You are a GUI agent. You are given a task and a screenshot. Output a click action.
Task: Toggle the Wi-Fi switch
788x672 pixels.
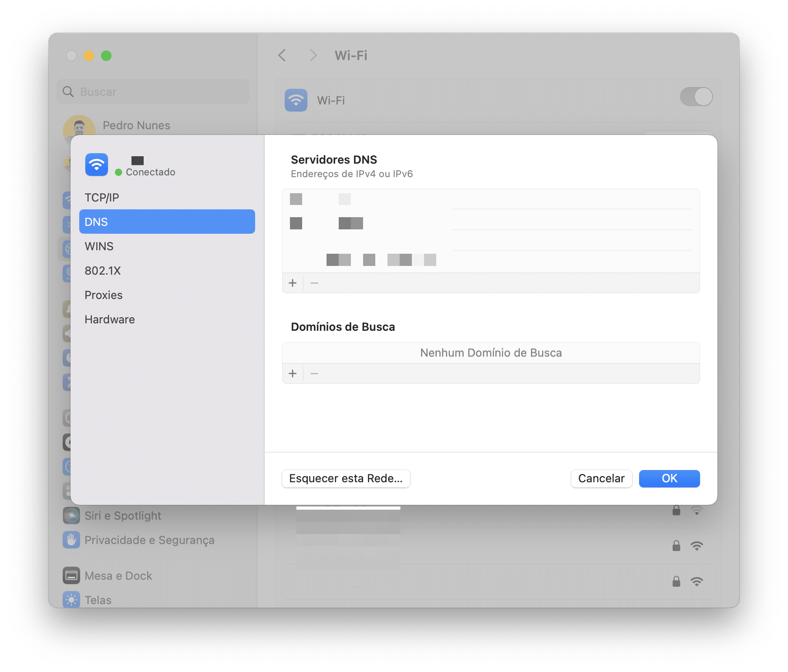tap(696, 97)
